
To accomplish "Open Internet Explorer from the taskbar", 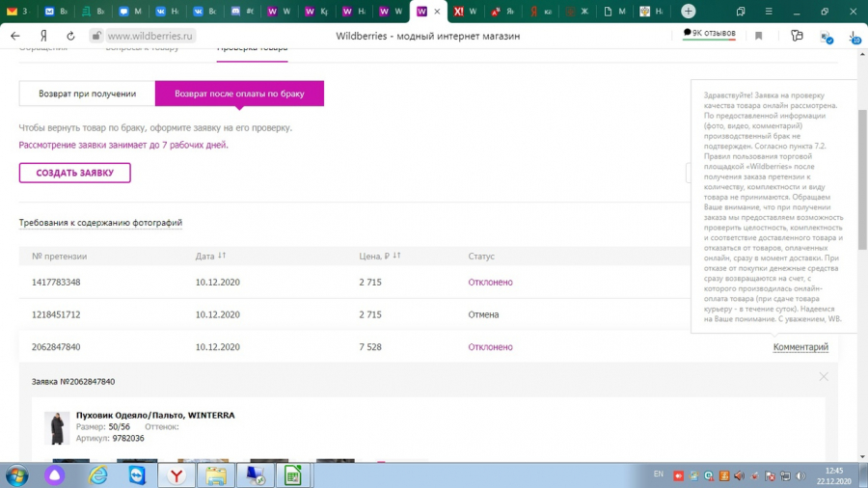I will 98,475.
